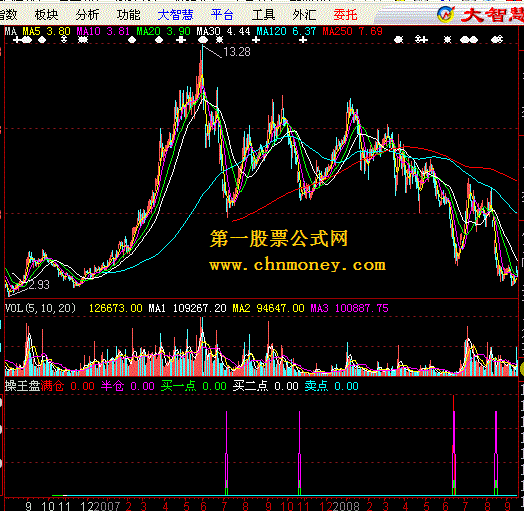Click the magenta signal spike near November 2007

coord(299,453)
